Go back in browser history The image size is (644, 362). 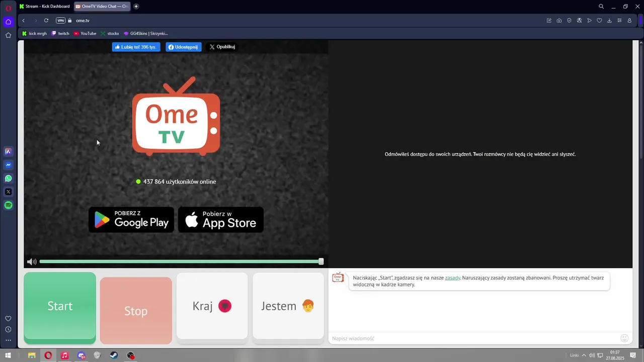[x=24, y=21]
